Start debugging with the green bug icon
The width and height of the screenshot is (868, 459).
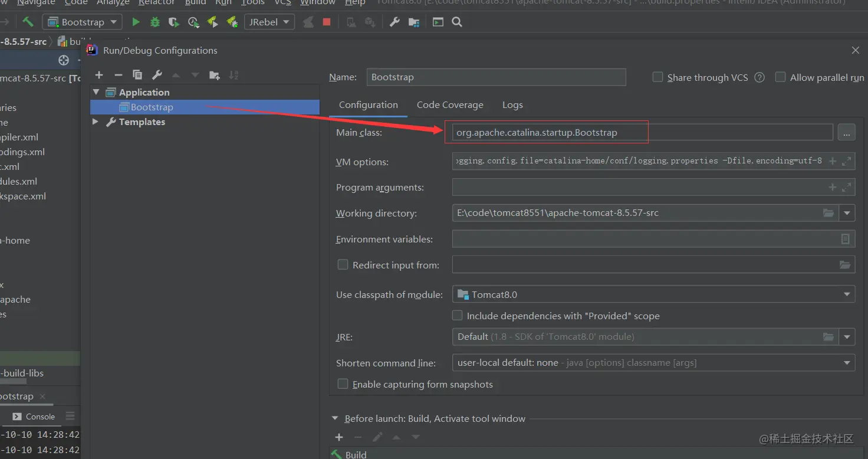(154, 22)
